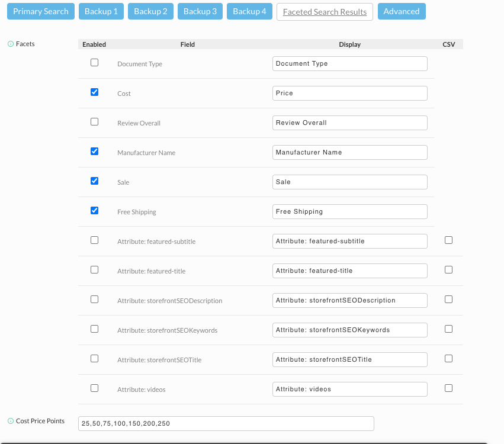Edit the Manufacturer Name display field
The image size is (504, 444).
pyautogui.click(x=349, y=152)
